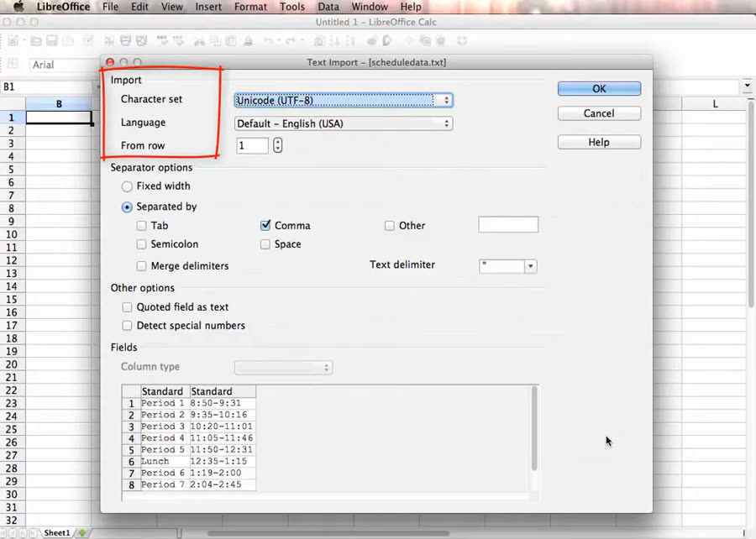This screenshot has width=756, height=539.
Task: Click the Cut scissors toolbar icon
Action: (199, 41)
